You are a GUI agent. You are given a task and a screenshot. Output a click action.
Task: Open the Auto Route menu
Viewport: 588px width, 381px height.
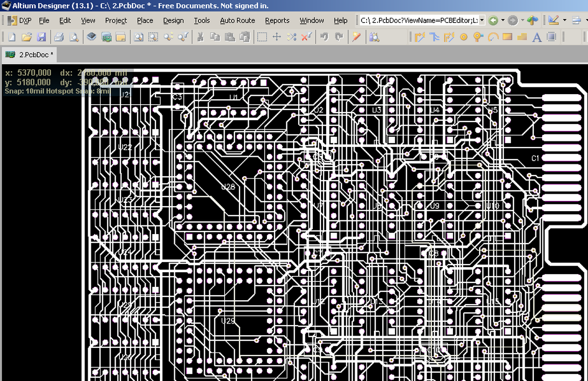coord(237,21)
